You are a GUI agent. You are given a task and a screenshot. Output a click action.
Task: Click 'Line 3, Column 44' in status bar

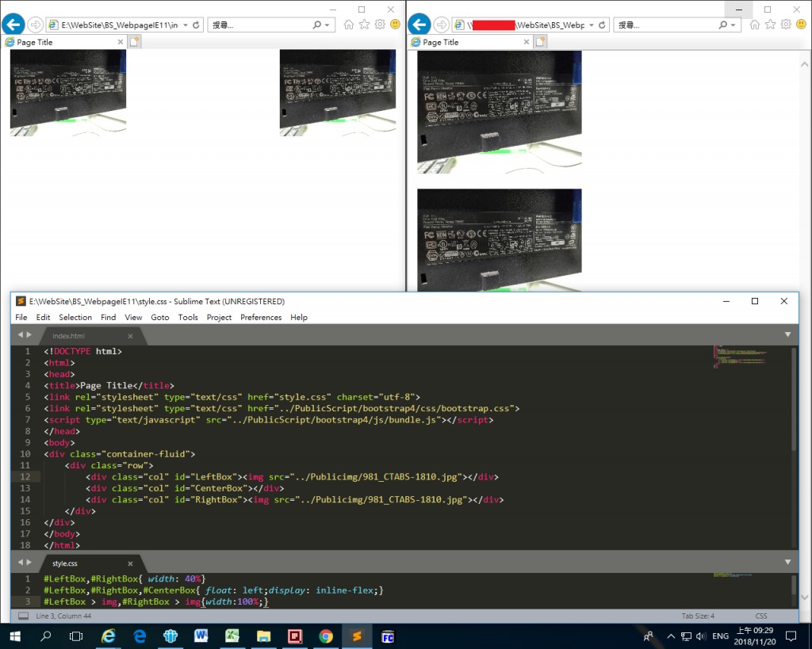[x=63, y=616]
